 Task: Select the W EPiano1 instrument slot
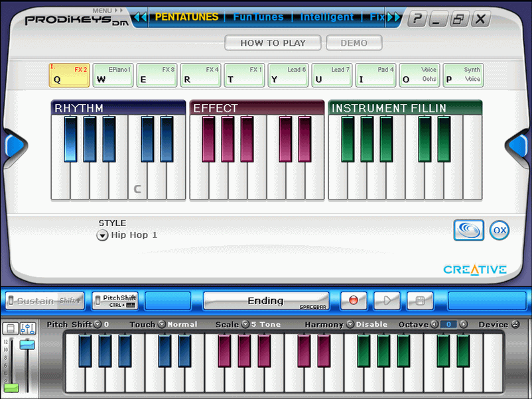pos(113,75)
